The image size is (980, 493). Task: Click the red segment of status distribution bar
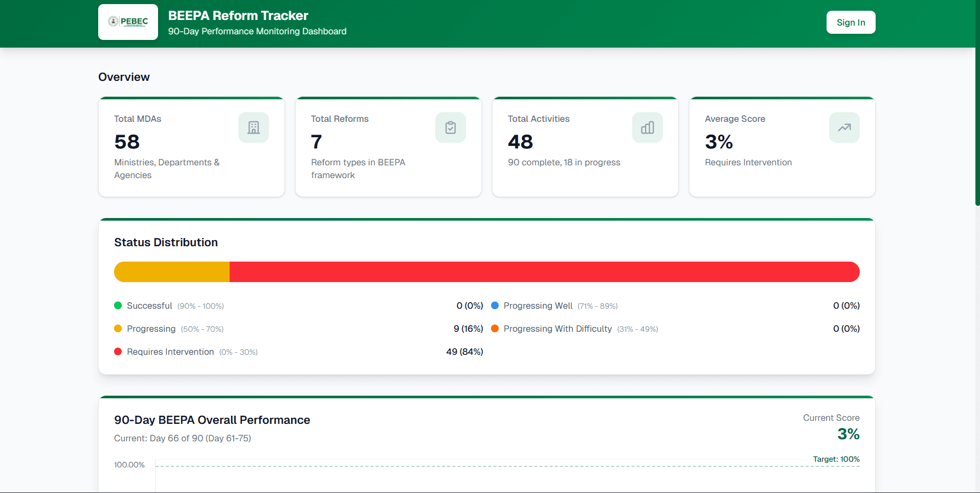coord(545,272)
